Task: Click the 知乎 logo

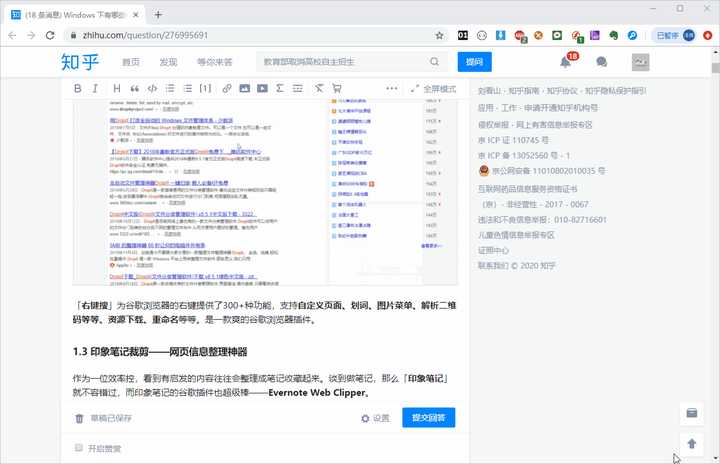Action: click(x=80, y=62)
